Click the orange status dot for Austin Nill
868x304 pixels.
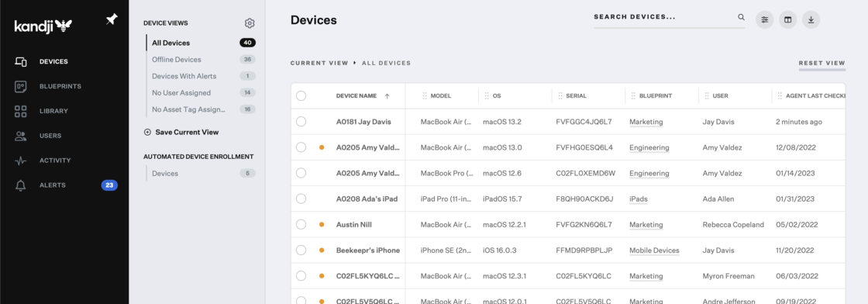322,225
